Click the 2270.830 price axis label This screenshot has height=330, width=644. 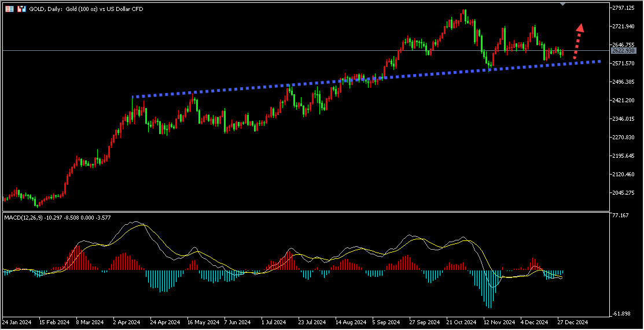[624, 138]
